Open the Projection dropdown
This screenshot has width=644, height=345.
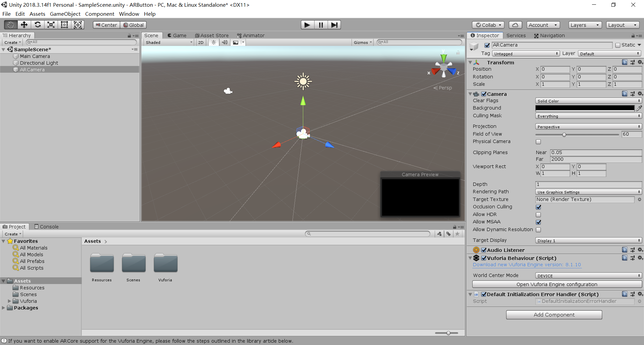[588, 127]
